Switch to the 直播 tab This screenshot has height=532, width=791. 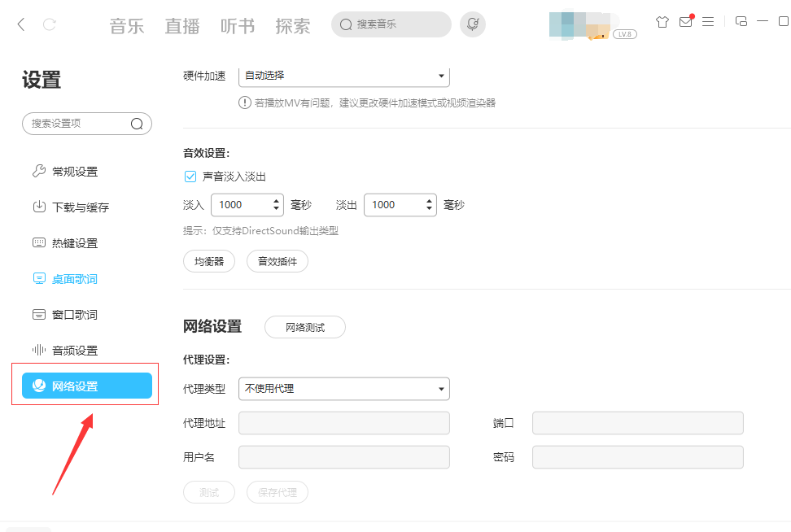pyautogui.click(x=181, y=25)
